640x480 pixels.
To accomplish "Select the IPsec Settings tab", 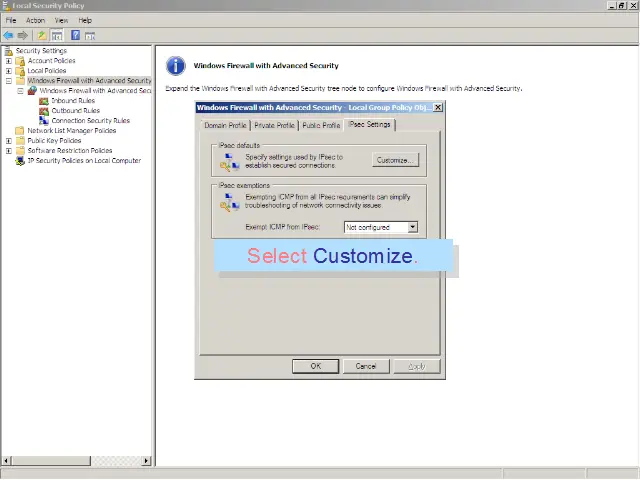I will point(370,124).
